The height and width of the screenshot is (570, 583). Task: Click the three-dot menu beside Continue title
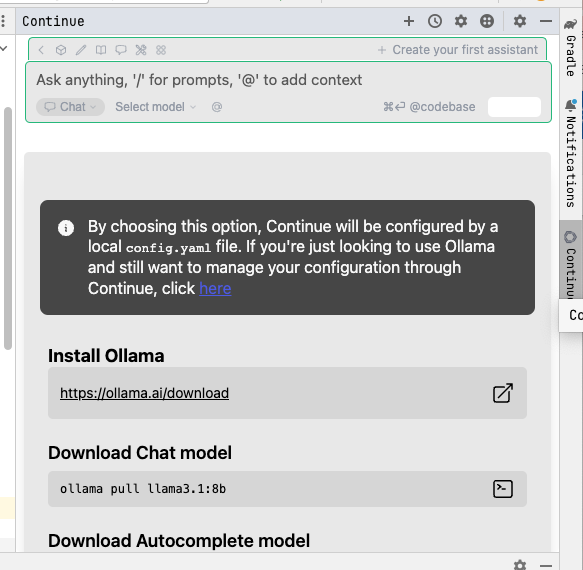pos(3,21)
